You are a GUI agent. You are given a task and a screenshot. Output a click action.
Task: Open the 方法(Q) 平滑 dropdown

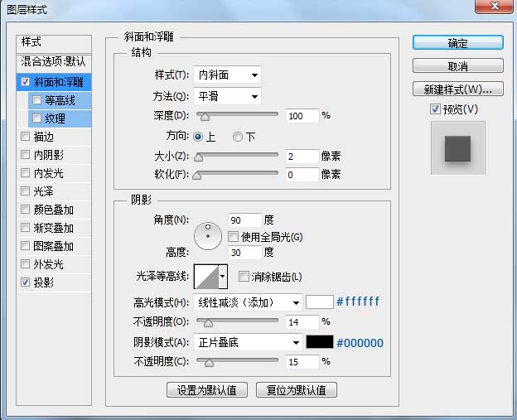(227, 96)
